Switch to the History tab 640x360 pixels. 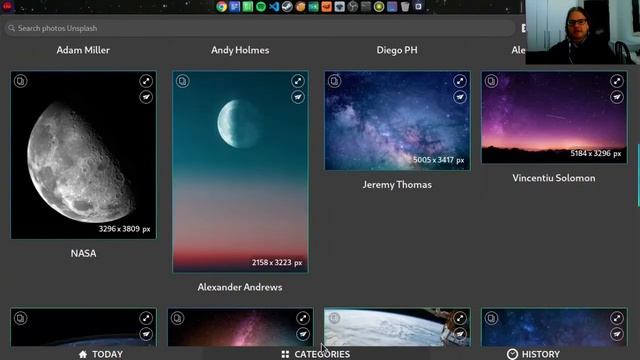coord(533,354)
